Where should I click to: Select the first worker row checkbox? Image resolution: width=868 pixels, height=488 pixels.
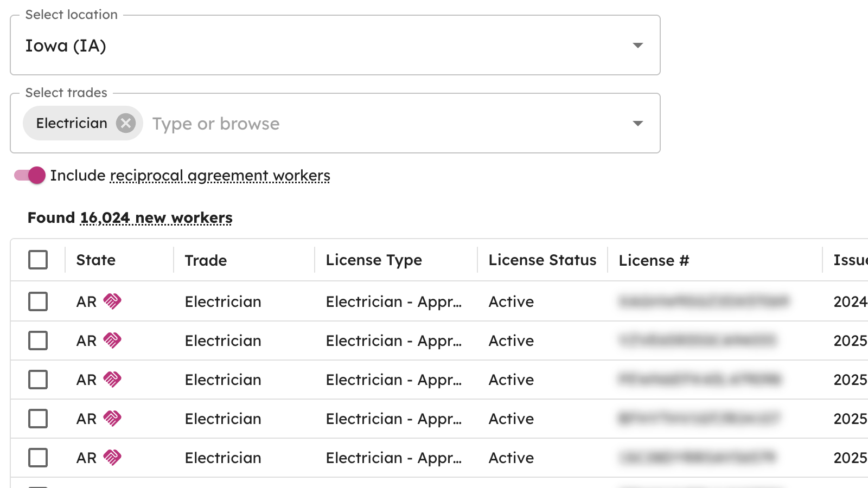(38, 301)
